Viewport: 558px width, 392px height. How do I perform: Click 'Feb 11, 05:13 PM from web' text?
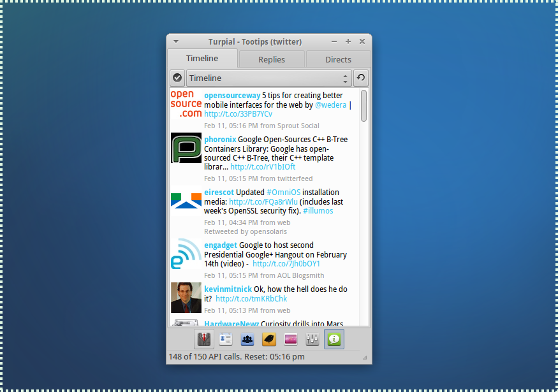coord(247,310)
